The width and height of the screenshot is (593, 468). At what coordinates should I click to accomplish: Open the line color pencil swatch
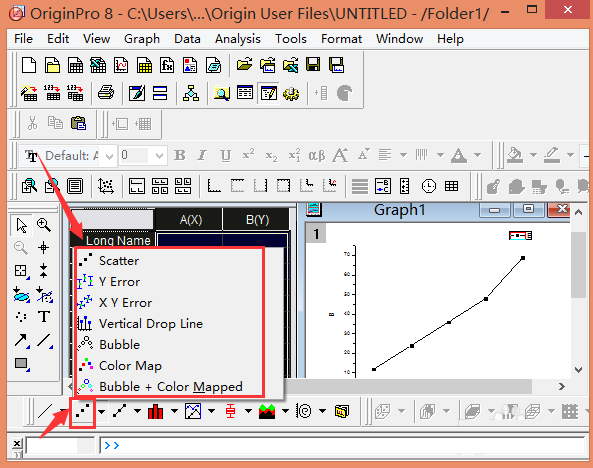(552, 155)
